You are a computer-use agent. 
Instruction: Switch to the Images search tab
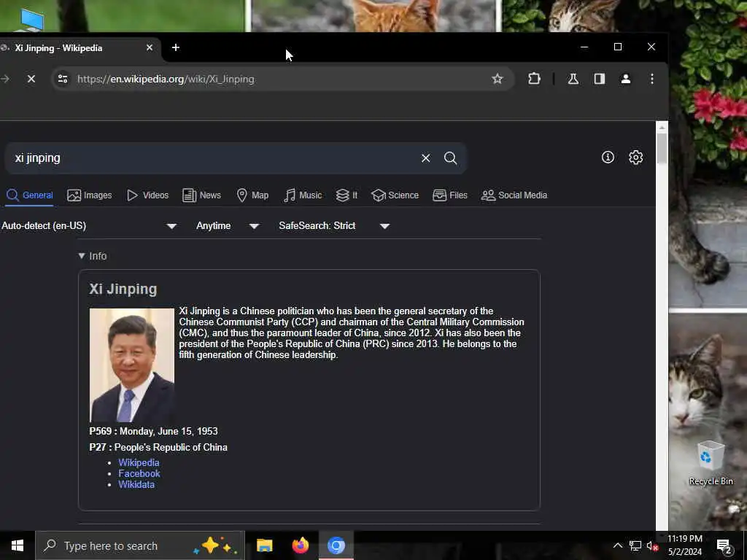(90, 195)
